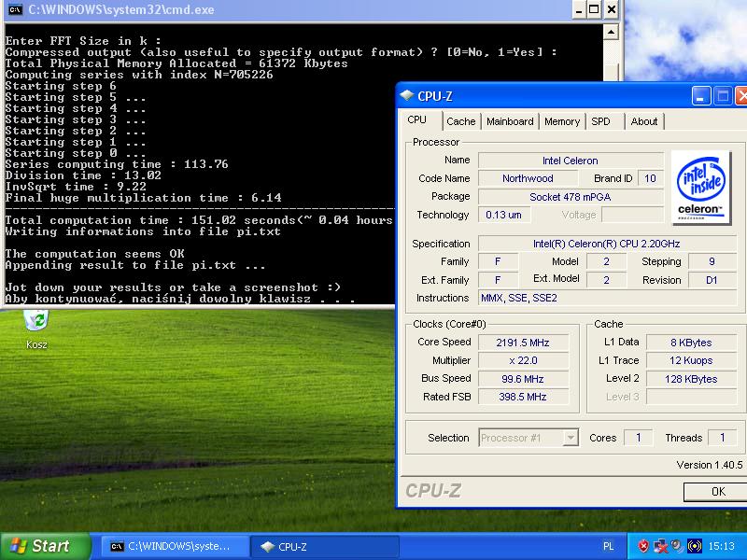The height and width of the screenshot is (560, 747).
Task: Click the Bus Speed value '99.6 MHz'
Action: pyautogui.click(x=523, y=379)
